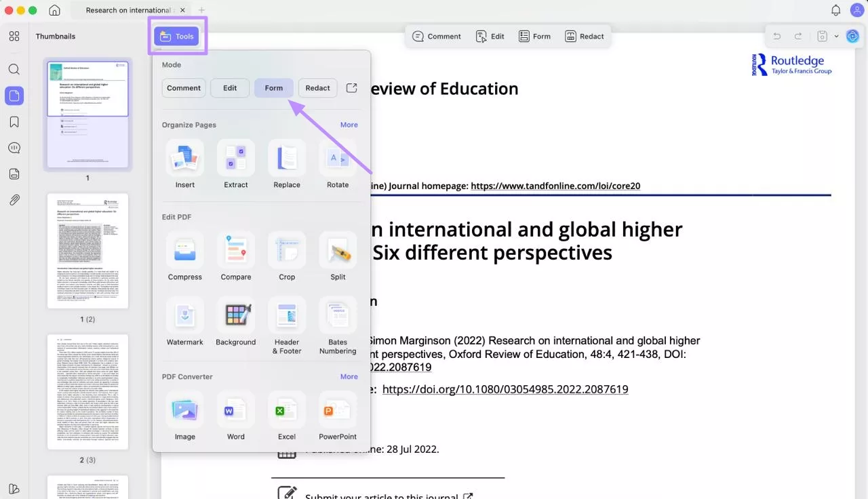The width and height of the screenshot is (868, 499).
Task: Select the page 1 (2) thumbnail
Action: 87,251
